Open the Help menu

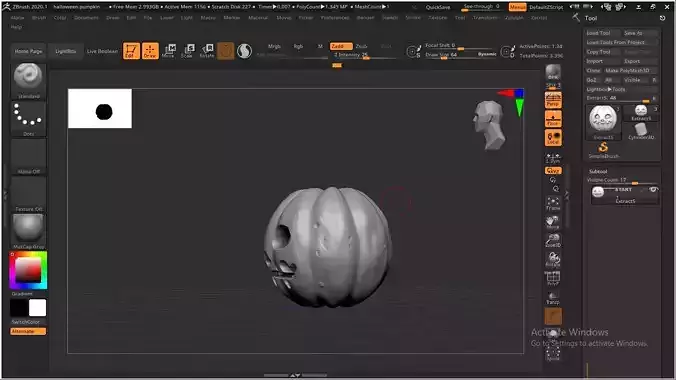pyautogui.click(x=16, y=27)
